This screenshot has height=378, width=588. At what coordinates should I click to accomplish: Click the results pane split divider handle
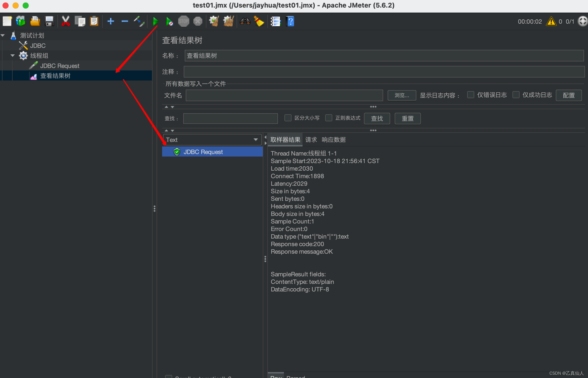tap(265, 259)
